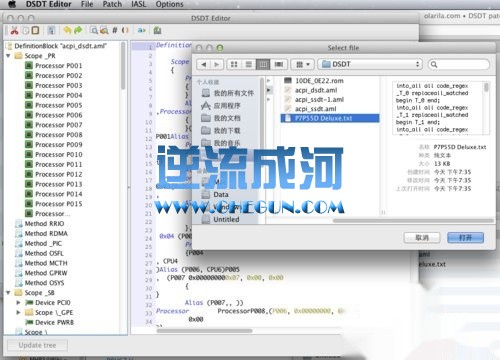Click the yellow Undo arrow icon
500x360 pixels.
[x=67, y=30]
